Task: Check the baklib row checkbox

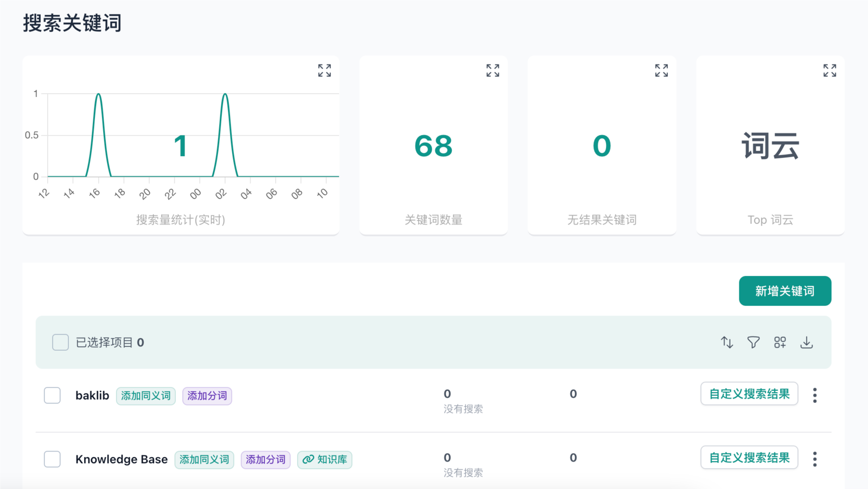Action: (x=52, y=395)
